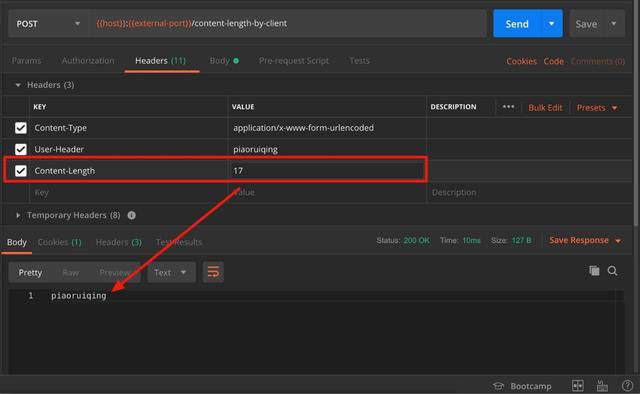Click the piaoruiqing header value cell
The image size is (640, 394).
327,149
